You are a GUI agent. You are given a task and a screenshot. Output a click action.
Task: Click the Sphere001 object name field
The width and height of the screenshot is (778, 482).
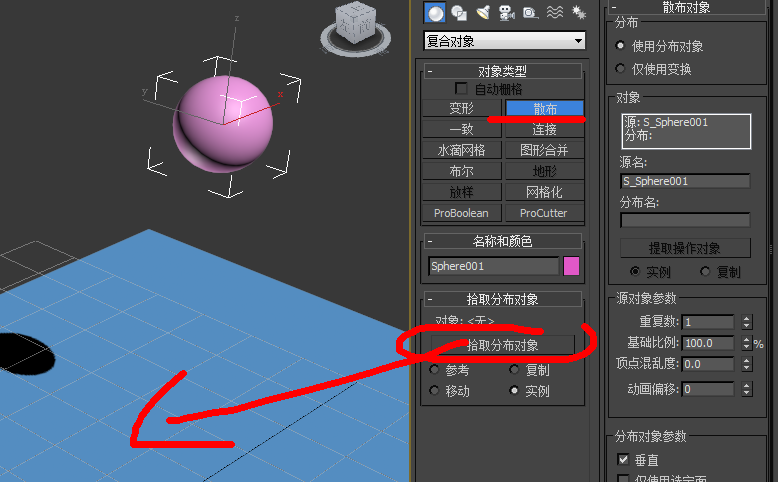point(493,266)
